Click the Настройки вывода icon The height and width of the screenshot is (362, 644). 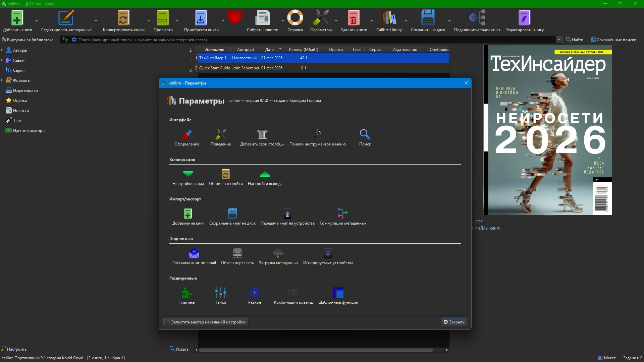tap(265, 177)
